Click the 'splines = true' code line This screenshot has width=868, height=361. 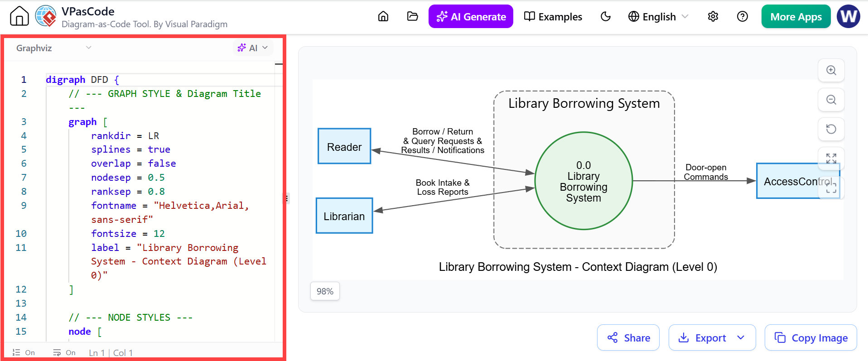[x=130, y=149]
